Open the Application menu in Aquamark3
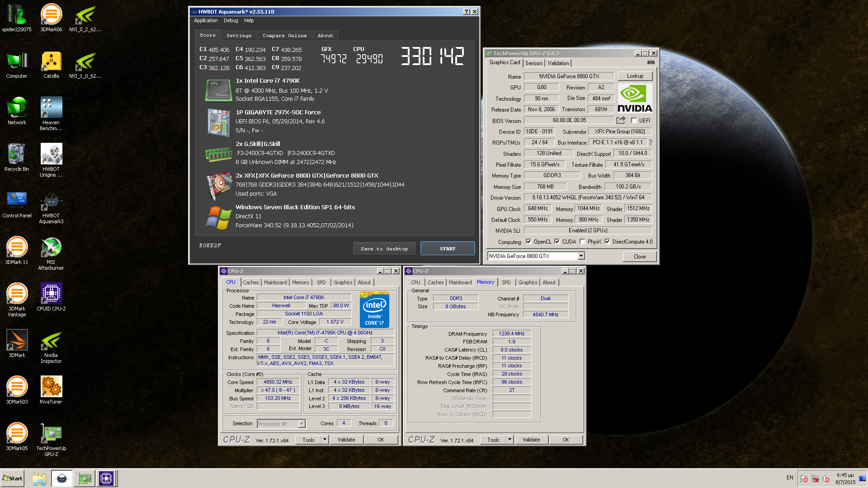Image resolution: width=868 pixels, height=488 pixels. click(x=206, y=20)
